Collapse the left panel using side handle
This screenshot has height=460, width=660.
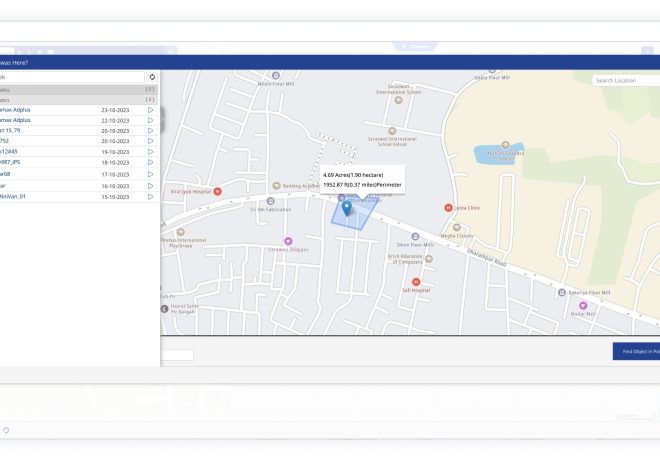click(x=161, y=119)
